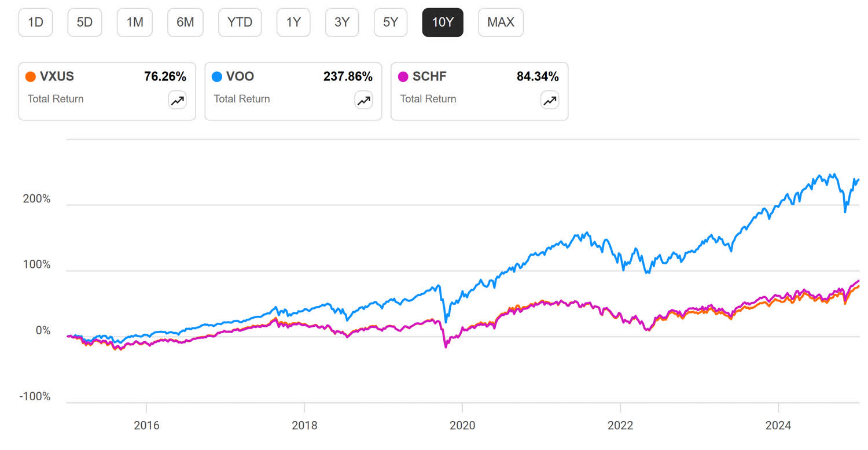The image size is (868, 450).
Task: Open the trend chart icon on VXUS card
Action: [177, 100]
